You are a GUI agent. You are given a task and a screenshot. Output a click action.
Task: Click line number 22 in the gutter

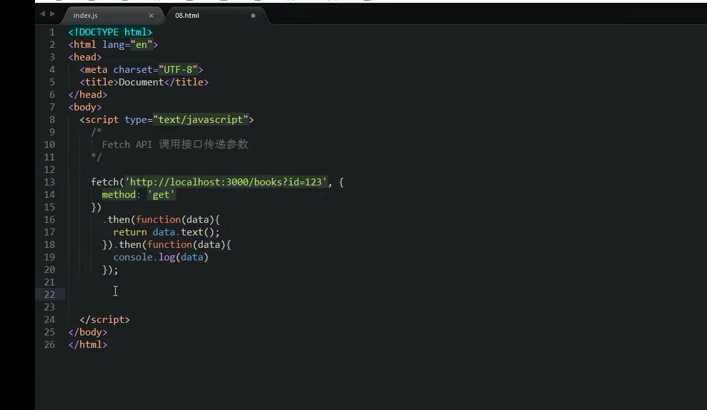49,294
